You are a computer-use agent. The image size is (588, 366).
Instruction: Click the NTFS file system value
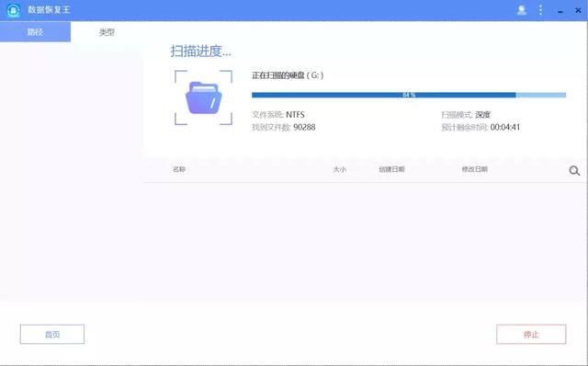tap(295, 115)
